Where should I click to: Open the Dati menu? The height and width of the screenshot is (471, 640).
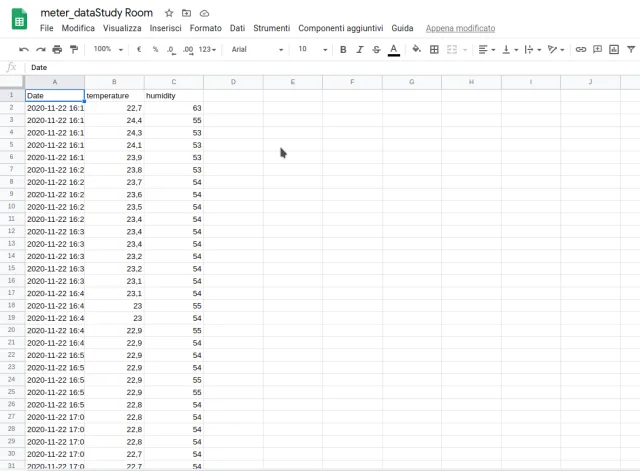pos(237,28)
